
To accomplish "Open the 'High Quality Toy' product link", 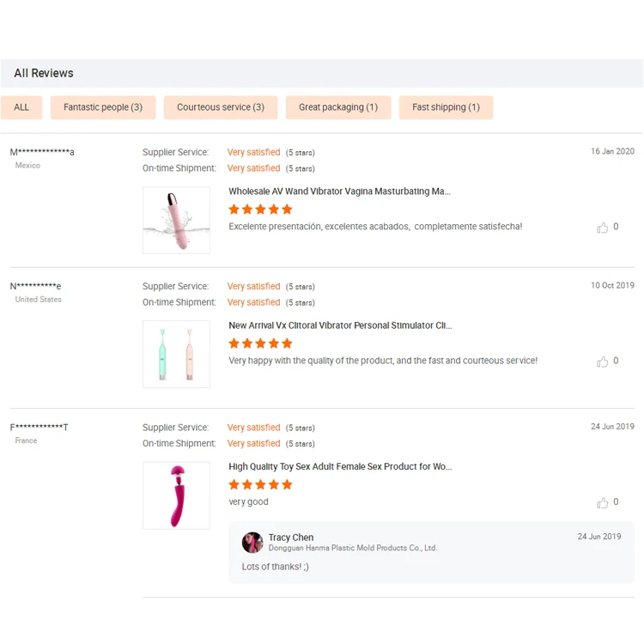I will [340, 466].
